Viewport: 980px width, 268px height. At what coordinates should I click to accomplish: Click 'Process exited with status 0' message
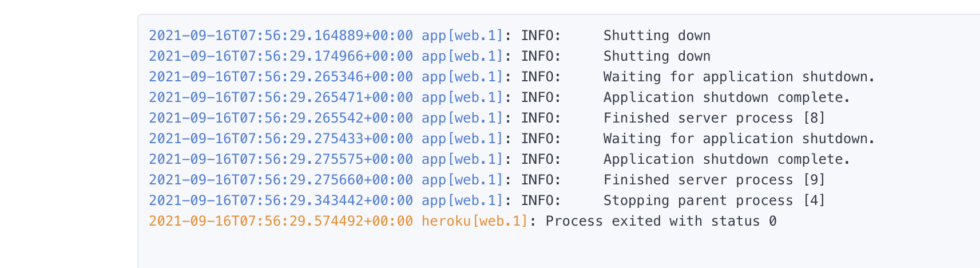[661, 221]
